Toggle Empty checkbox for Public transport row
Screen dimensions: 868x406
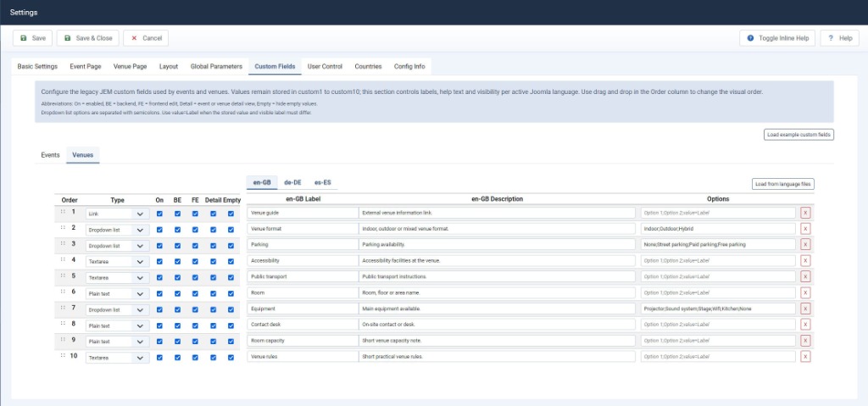coord(231,277)
